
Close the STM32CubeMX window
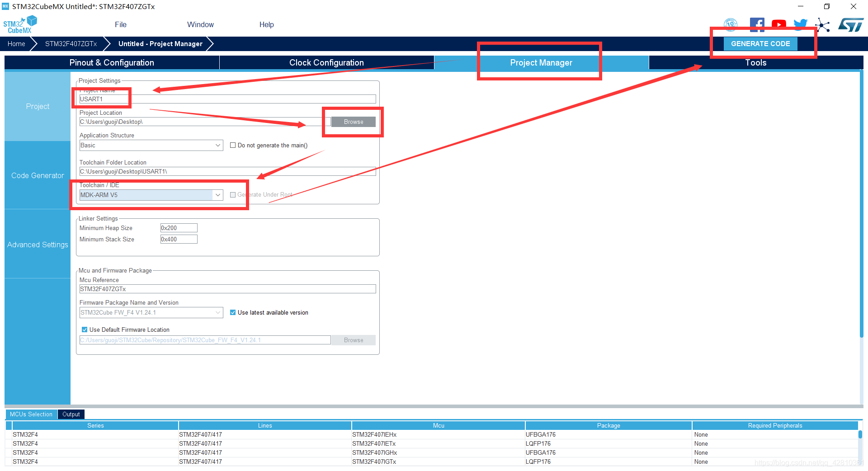[x=854, y=6]
